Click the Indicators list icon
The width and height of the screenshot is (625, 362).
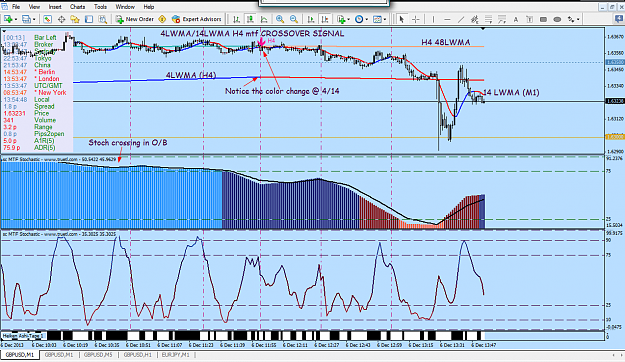pos(341,19)
